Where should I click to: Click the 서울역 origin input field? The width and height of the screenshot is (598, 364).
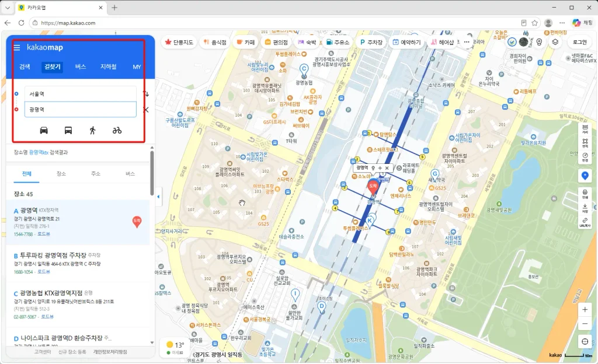click(81, 94)
